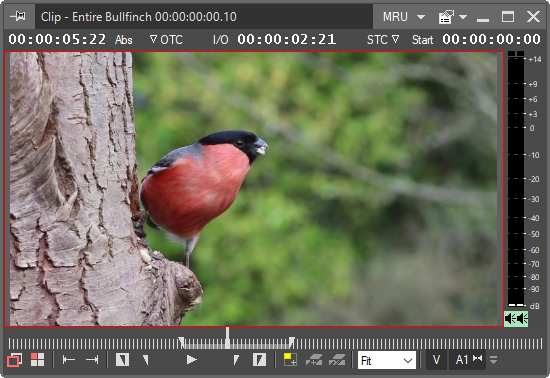This screenshot has width=550, height=378.
Task: Click the pin icon beside the clip title
Action: [18, 16]
